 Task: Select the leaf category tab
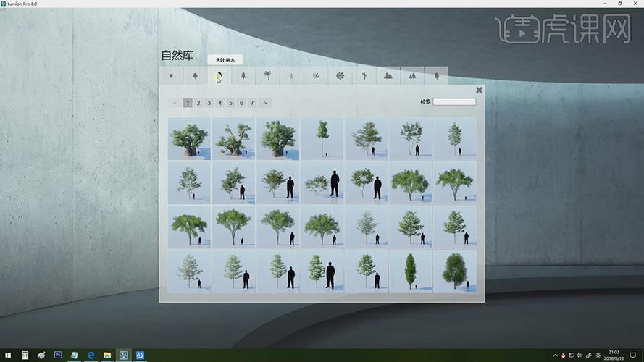[437, 75]
